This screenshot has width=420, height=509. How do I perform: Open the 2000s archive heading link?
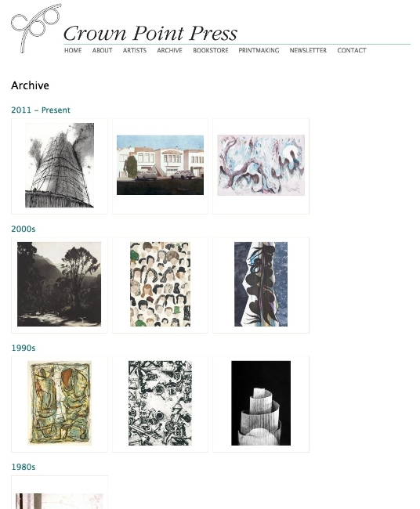(x=23, y=229)
